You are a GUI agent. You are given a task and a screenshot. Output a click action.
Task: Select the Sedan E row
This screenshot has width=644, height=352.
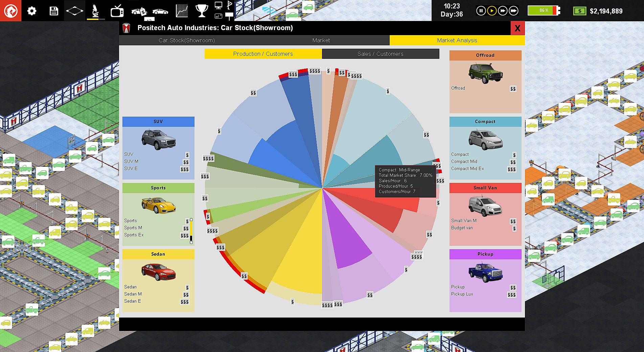click(157, 301)
